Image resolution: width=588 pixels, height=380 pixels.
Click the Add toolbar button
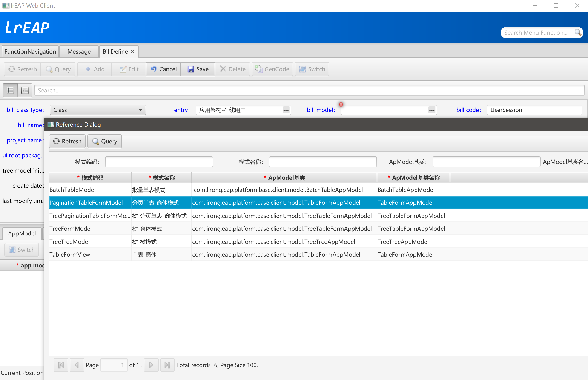click(x=95, y=69)
